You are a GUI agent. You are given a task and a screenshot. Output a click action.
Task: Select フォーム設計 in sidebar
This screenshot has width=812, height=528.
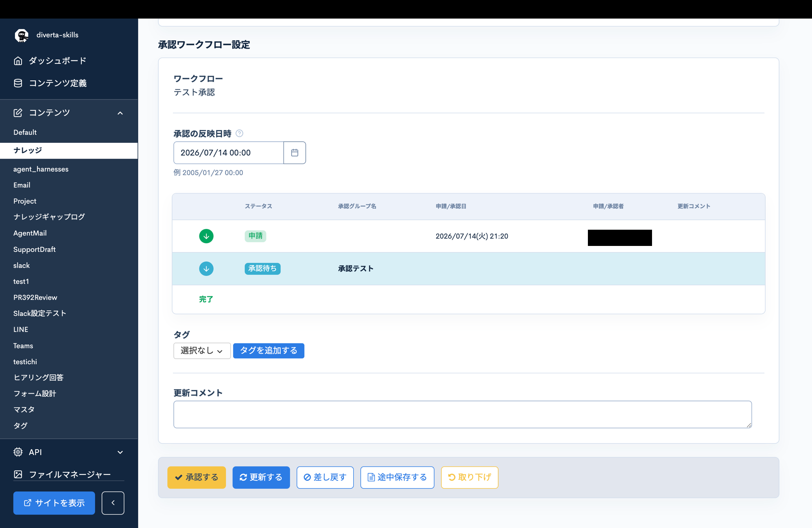click(35, 394)
